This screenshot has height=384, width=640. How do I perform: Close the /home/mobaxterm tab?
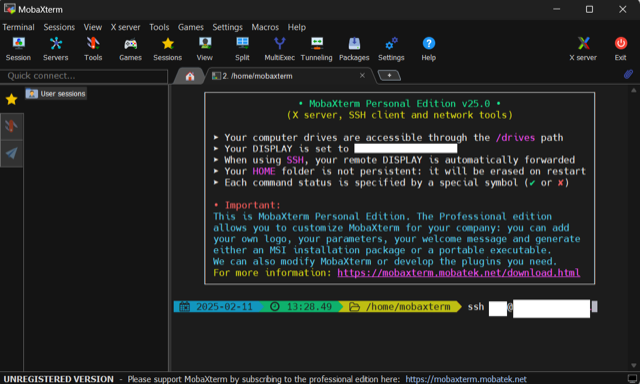click(x=362, y=75)
